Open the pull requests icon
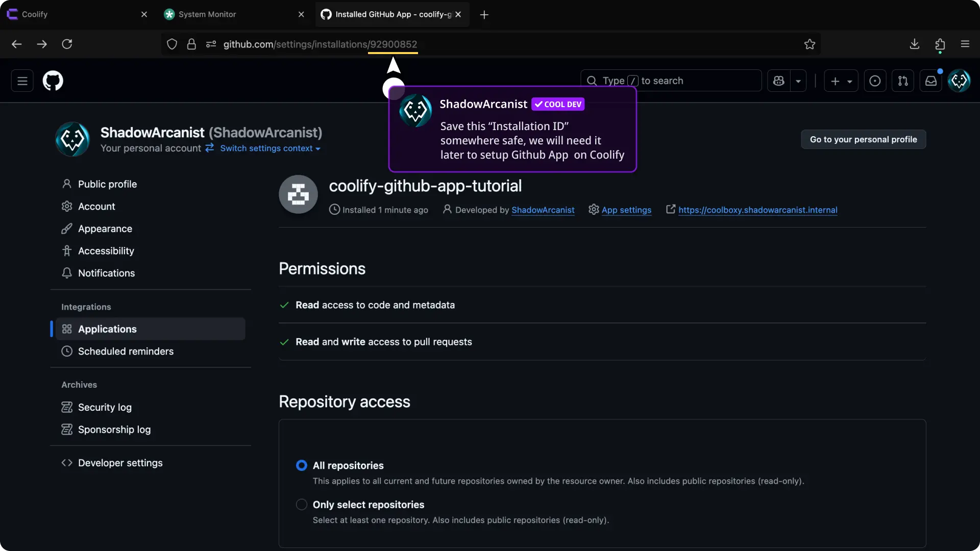 902,81
